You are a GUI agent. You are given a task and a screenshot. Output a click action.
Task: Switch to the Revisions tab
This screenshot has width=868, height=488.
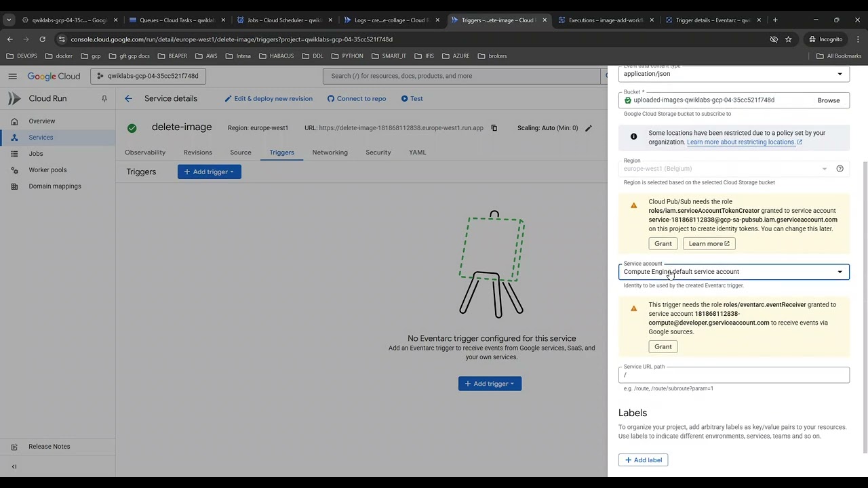click(198, 152)
